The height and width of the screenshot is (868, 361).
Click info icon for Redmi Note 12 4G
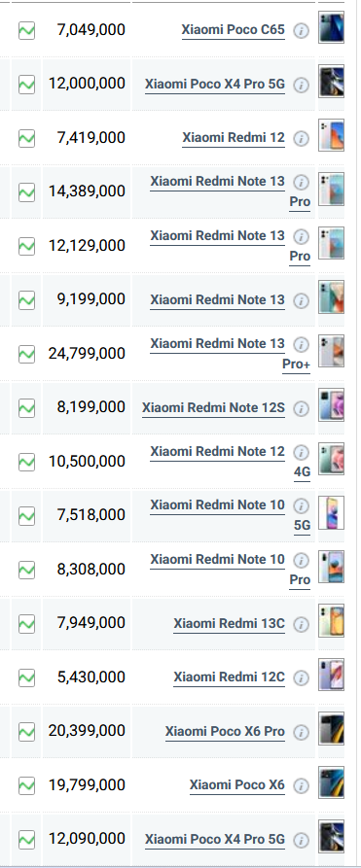coord(301,453)
